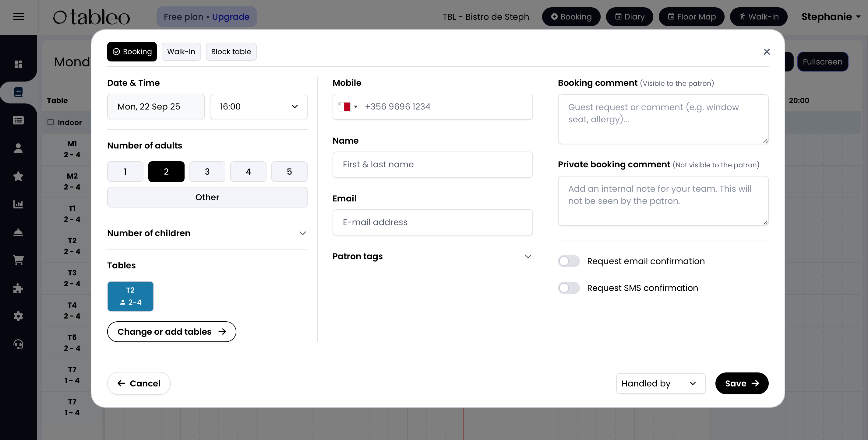Enable Request email confirmation toggle
This screenshot has width=868, height=440.
[569, 261]
